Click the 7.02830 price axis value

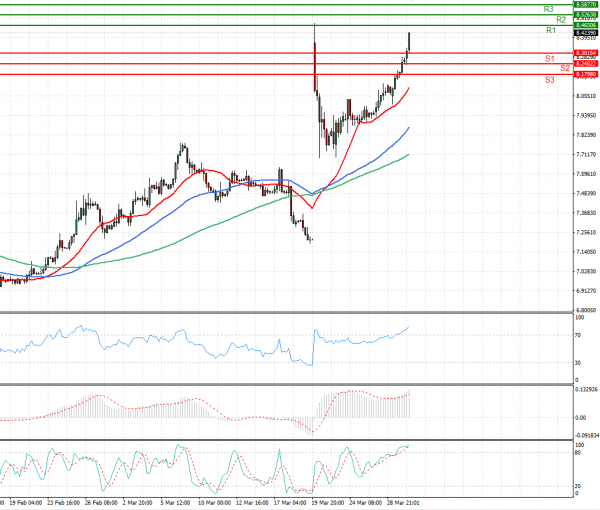586,271
